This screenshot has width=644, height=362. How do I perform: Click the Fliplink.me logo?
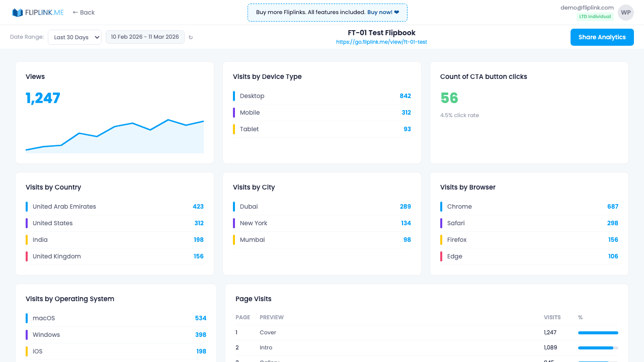[38, 12]
